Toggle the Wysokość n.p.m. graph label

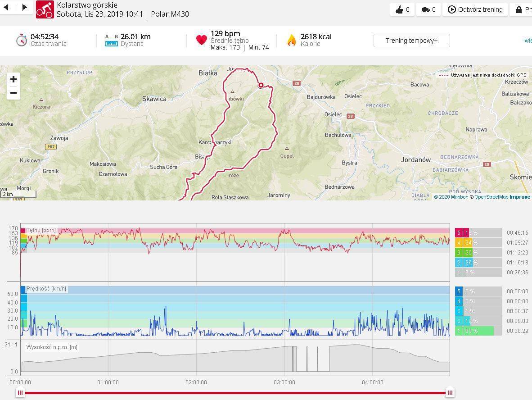click(51, 347)
